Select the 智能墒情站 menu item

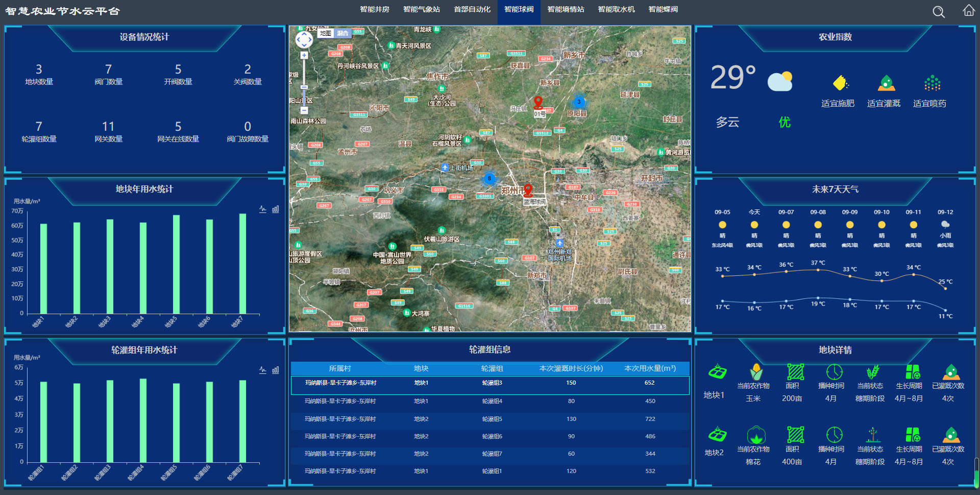click(x=566, y=10)
